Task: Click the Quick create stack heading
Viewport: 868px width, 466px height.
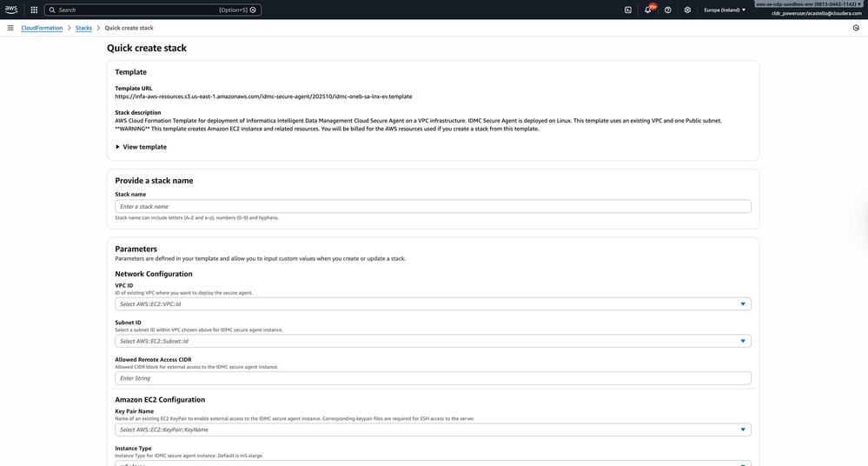Action: click(147, 48)
